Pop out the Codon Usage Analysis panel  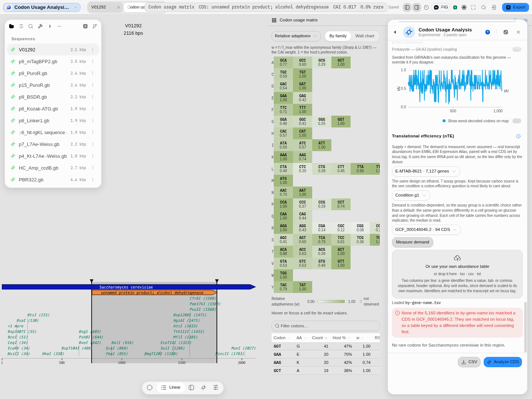[506, 32]
